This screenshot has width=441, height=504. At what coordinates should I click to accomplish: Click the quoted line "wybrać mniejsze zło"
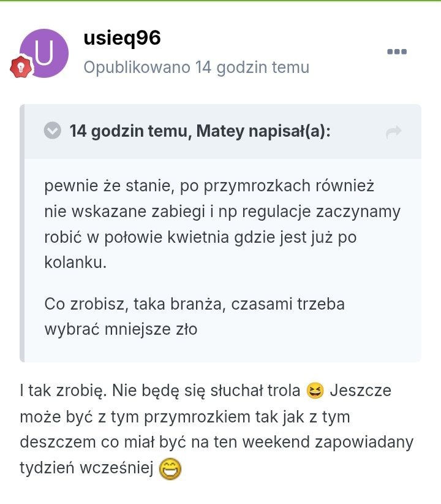tap(121, 329)
